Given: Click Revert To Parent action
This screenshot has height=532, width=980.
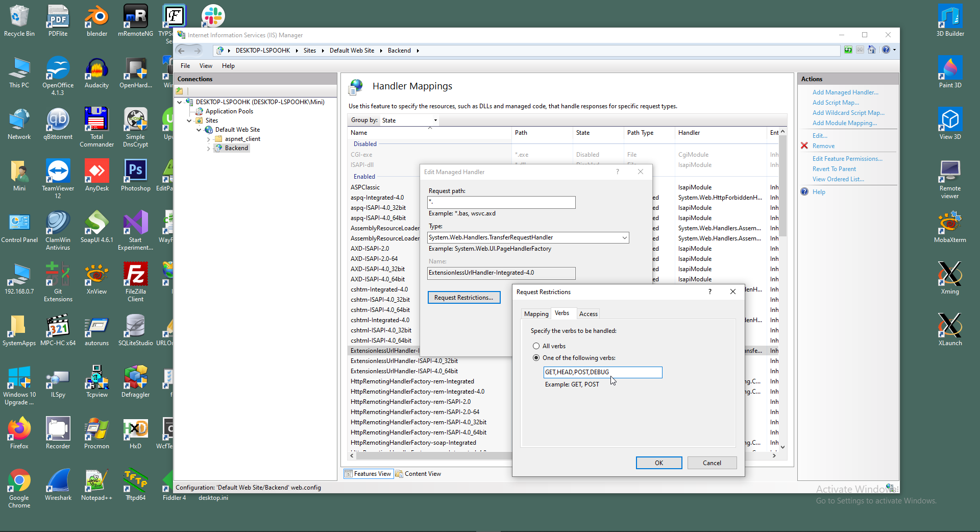Looking at the screenshot, I should pos(834,169).
